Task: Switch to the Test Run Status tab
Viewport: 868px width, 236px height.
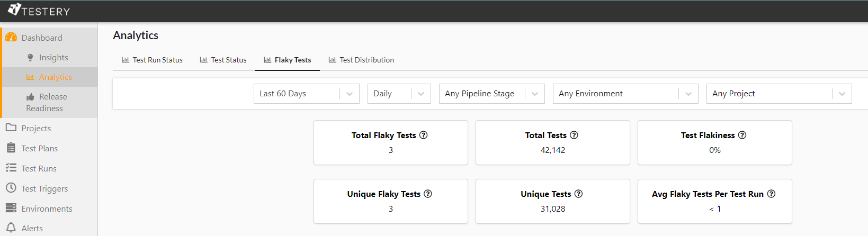Action: [152, 60]
